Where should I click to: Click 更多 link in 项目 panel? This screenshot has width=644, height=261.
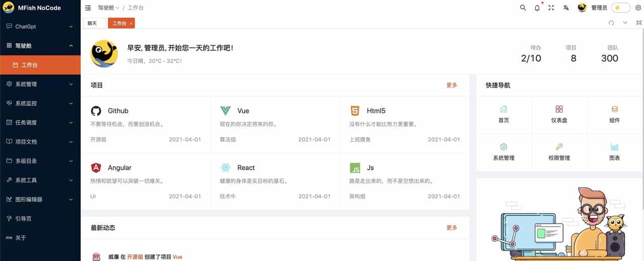tap(452, 85)
